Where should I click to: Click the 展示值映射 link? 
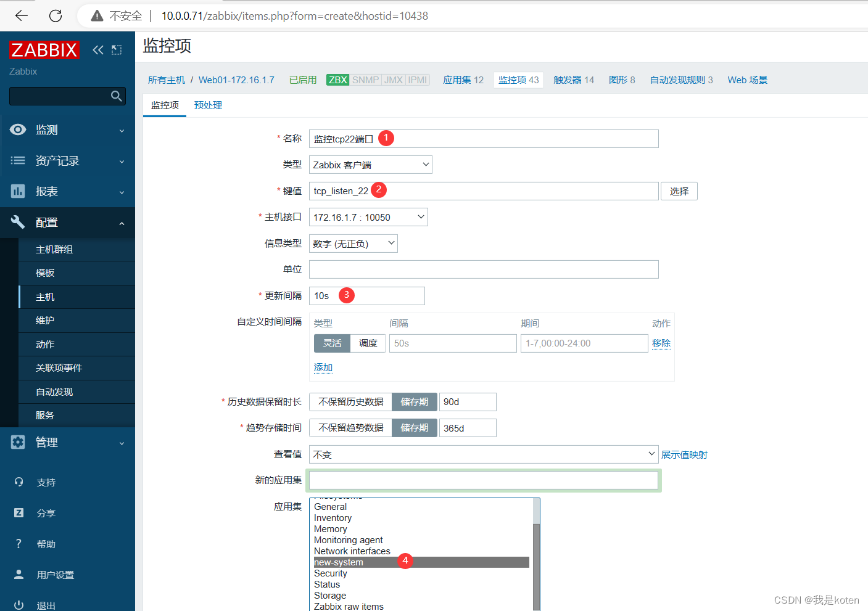tap(684, 455)
